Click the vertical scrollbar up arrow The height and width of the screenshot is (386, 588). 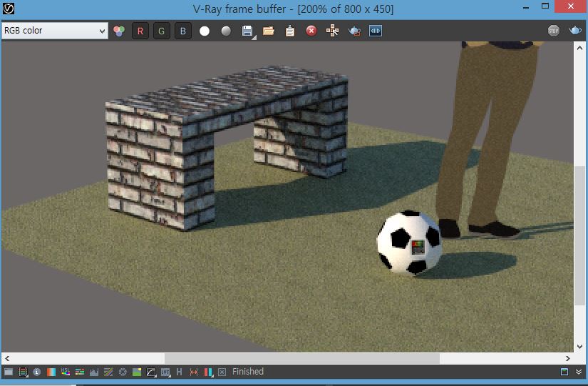(x=579, y=48)
